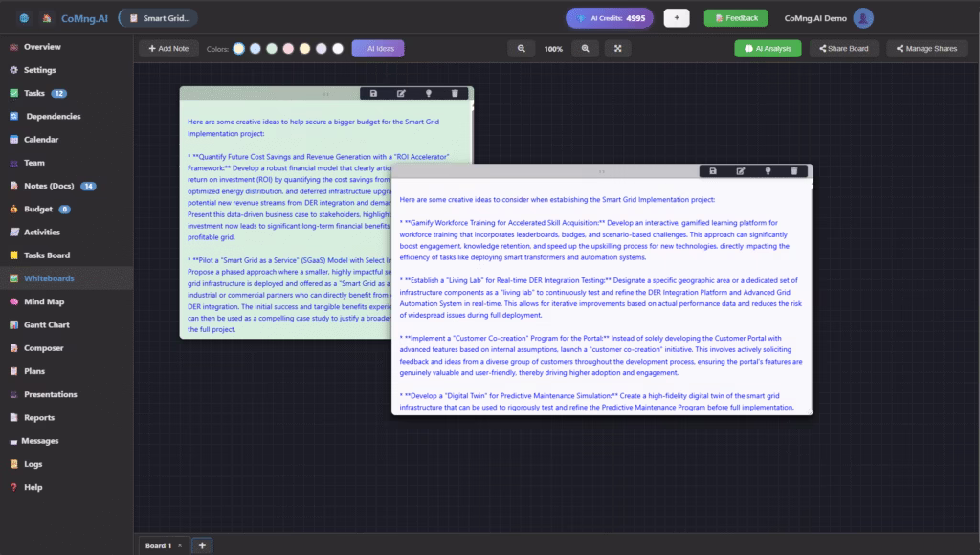Screen dimensions: 980x555
Task: Open the Tasks Board sidebar item
Action: (x=46, y=255)
